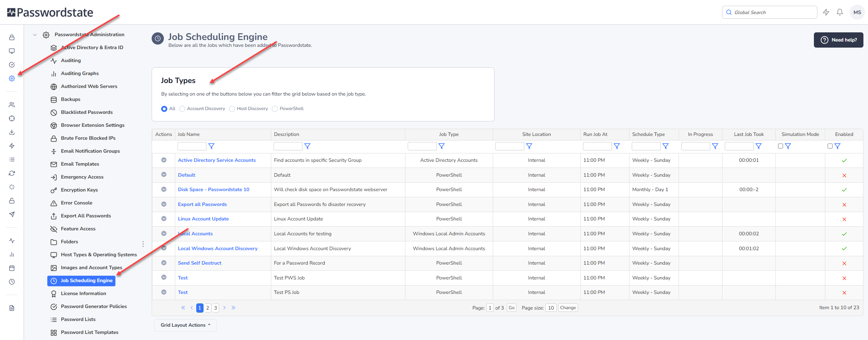Click the Need help? button
Screen dimensions: 868x340
coord(838,40)
